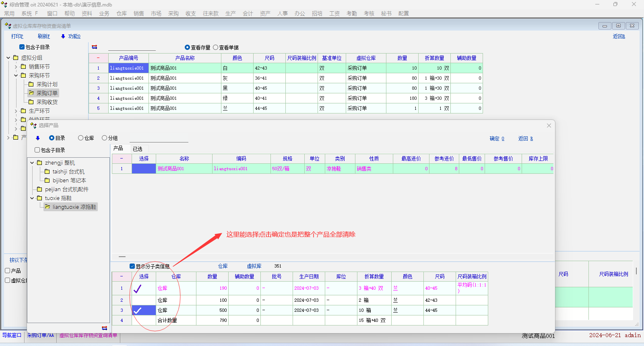Click the blue down arrow in 选择产品 dialog

click(38, 138)
